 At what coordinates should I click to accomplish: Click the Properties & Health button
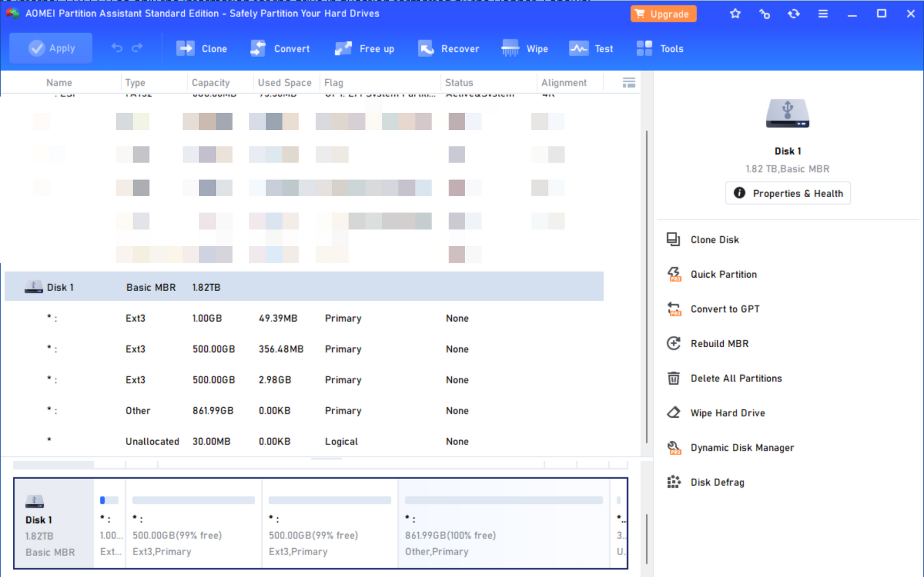(788, 193)
